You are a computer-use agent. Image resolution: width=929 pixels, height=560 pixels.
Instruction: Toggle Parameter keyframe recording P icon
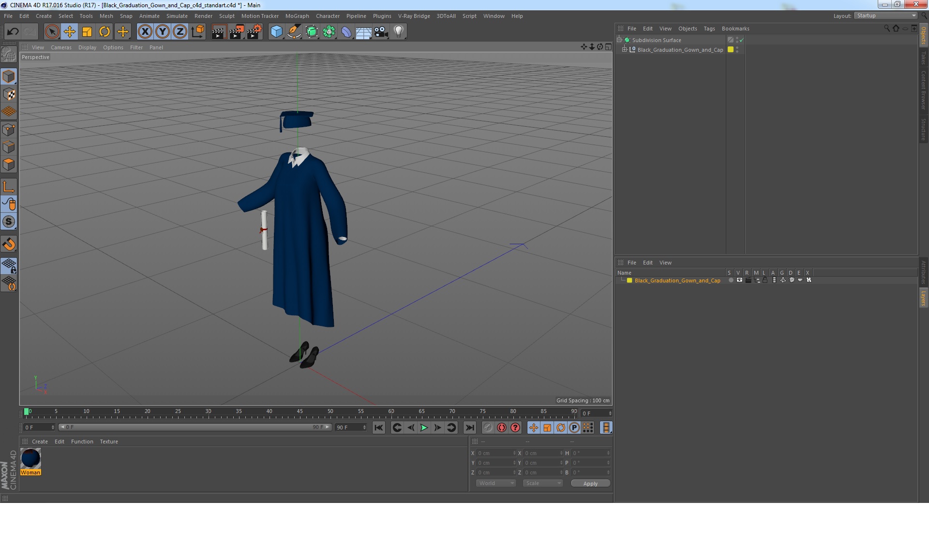574,427
